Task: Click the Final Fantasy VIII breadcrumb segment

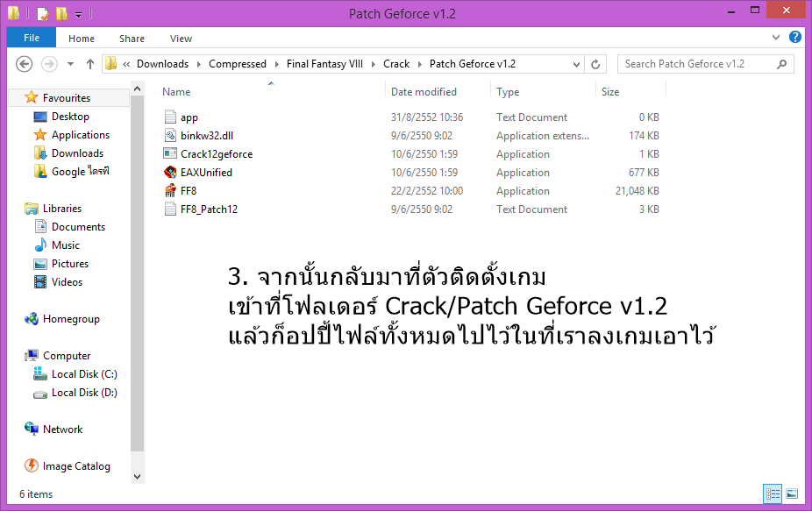Action: [x=324, y=64]
